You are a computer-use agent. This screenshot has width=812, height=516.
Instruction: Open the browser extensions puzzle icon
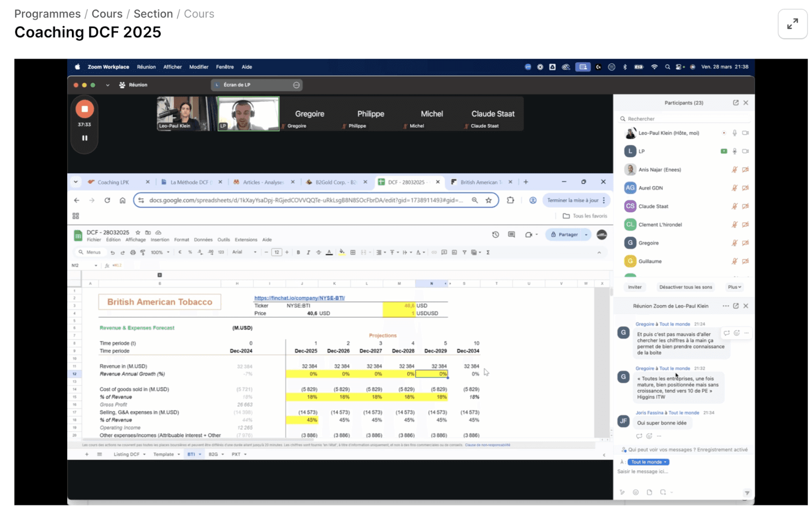510,200
